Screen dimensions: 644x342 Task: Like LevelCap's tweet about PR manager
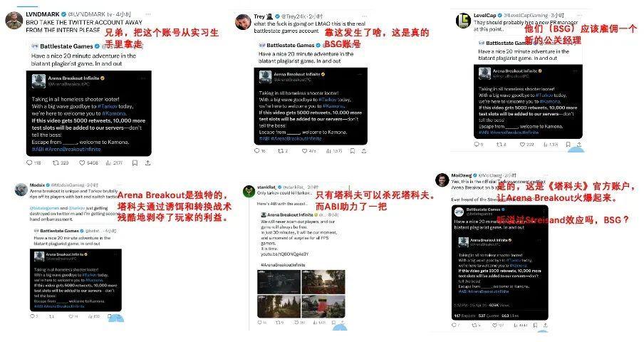coord(522,145)
